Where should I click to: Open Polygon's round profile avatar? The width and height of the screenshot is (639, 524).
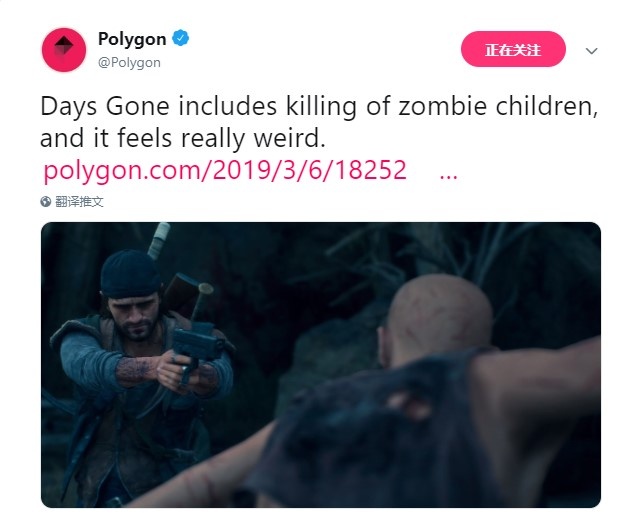[x=63, y=50]
